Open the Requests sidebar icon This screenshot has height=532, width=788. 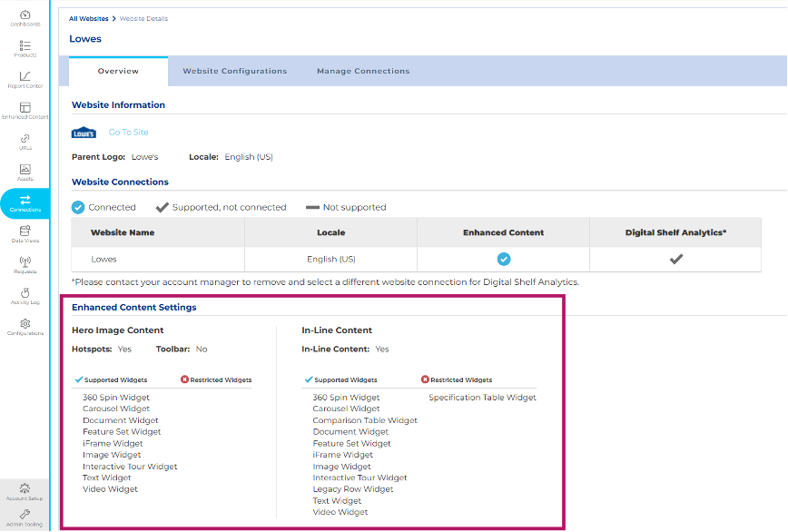[25, 261]
